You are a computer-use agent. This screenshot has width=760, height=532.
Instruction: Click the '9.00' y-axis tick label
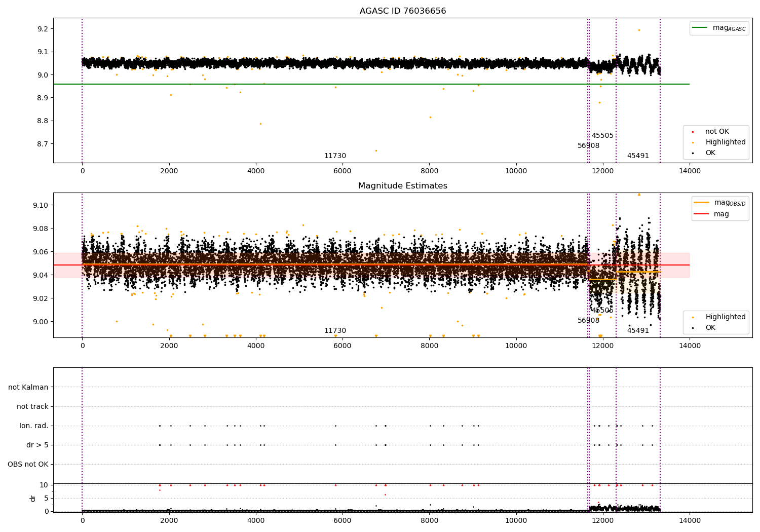tap(41, 322)
